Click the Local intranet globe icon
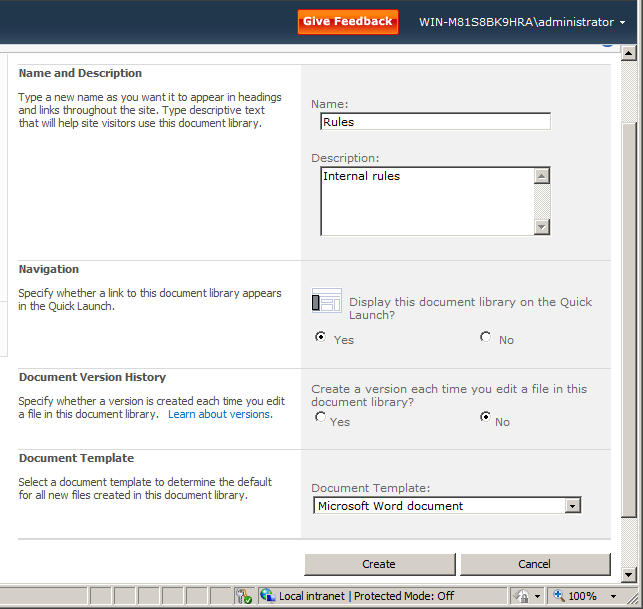The height and width of the screenshot is (609, 643). point(268,595)
